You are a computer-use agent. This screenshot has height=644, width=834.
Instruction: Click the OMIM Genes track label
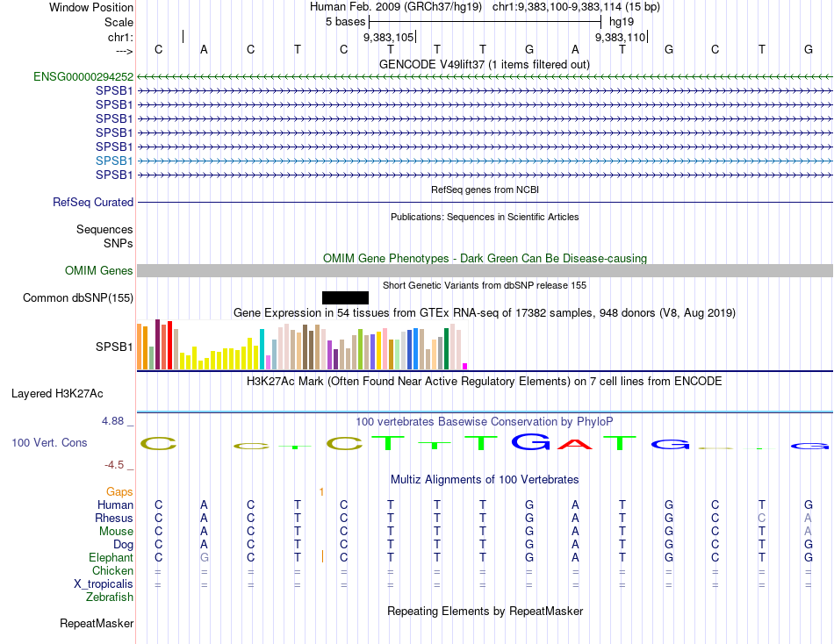98,271
